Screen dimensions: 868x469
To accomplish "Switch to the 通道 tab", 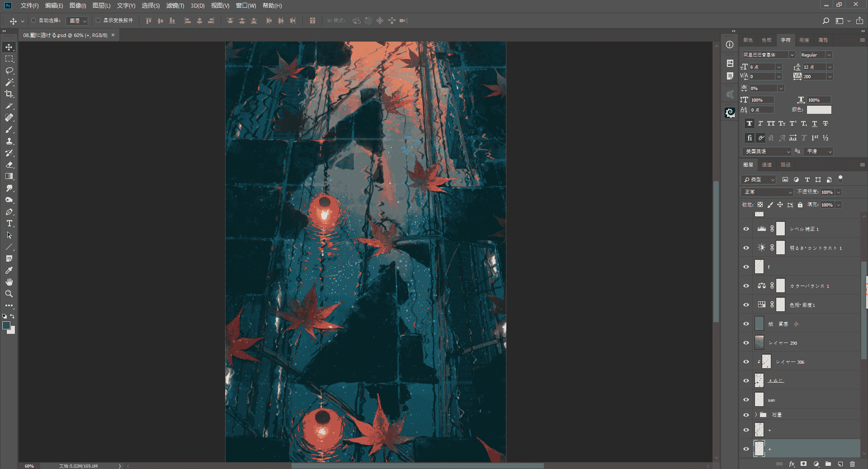I will coord(767,165).
